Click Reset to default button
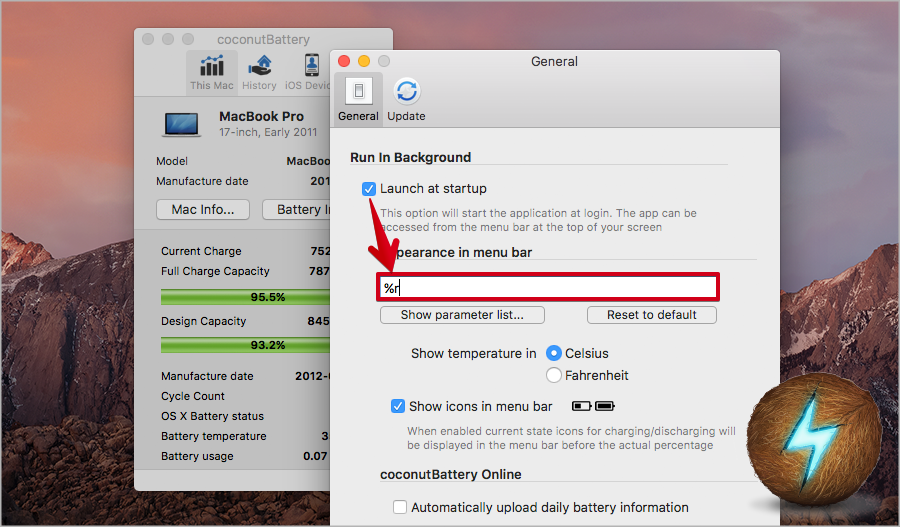900x527 pixels. click(x=651, y=315)
